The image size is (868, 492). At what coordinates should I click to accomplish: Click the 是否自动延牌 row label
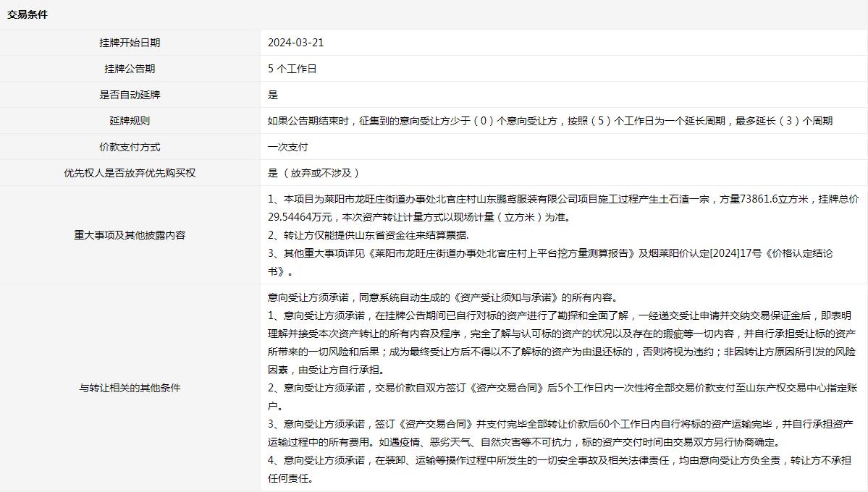click(x=130, y=95)
